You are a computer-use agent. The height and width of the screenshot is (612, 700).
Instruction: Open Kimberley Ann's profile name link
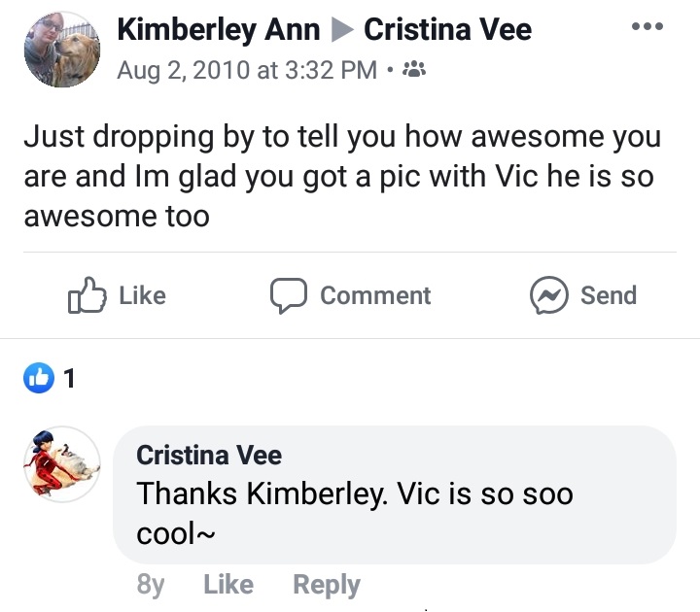[219, 29]
